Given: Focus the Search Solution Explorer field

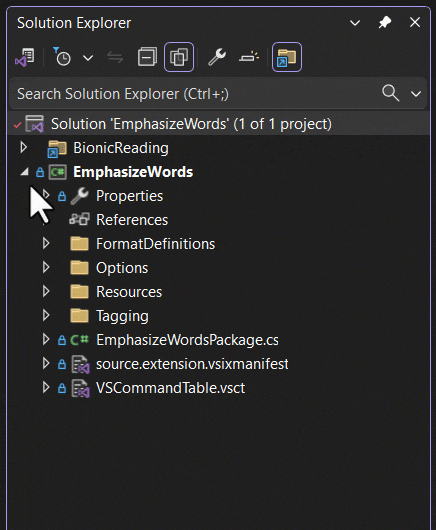Looking at the screenshot, I should pyautogui.click(x=196, y=94).
